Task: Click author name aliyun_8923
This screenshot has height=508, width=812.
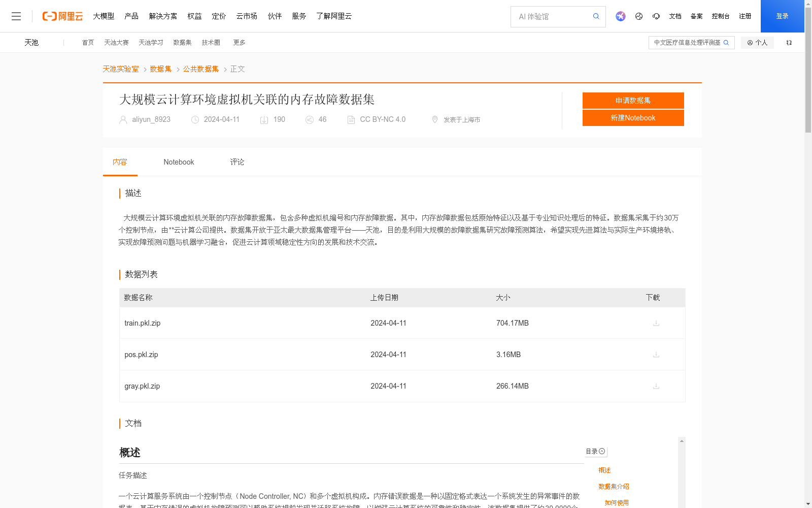Action: click(151, 119)
